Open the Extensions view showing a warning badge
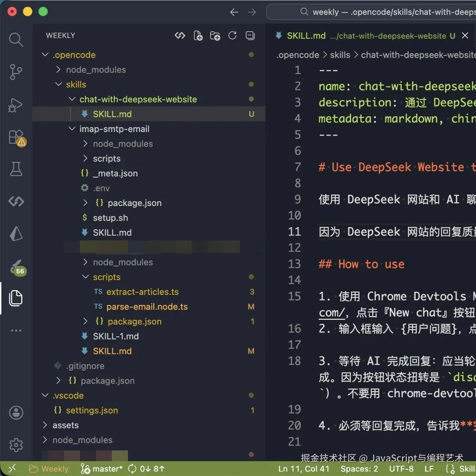This screenshot has height=476, width=476. tap(15, 137)
